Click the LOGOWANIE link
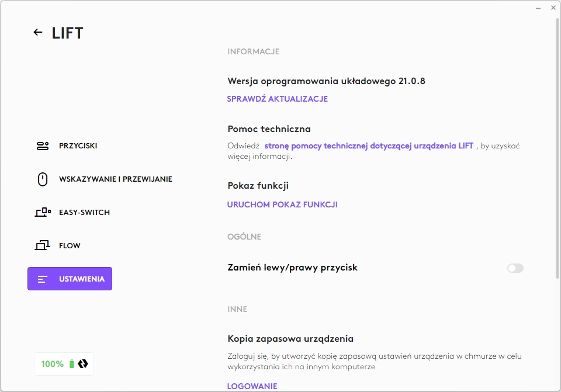This screenshot has height=392, width=561. [252, 386]
